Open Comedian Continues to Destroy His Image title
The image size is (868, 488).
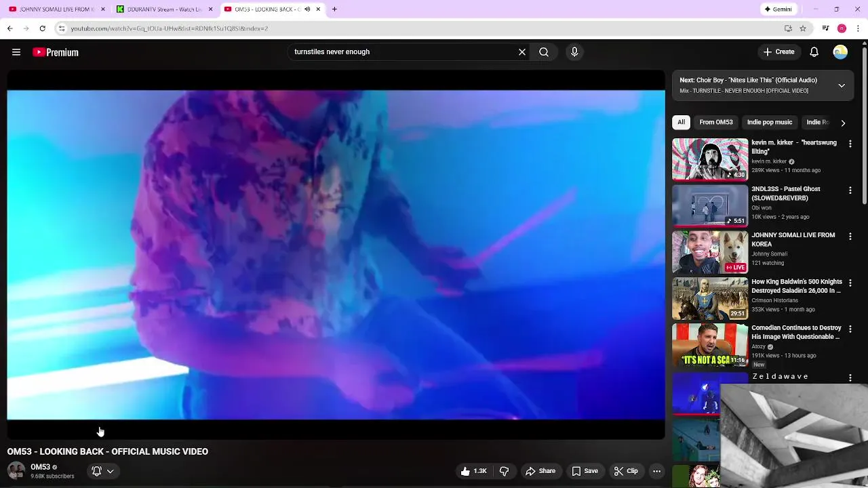pos(796,332)
